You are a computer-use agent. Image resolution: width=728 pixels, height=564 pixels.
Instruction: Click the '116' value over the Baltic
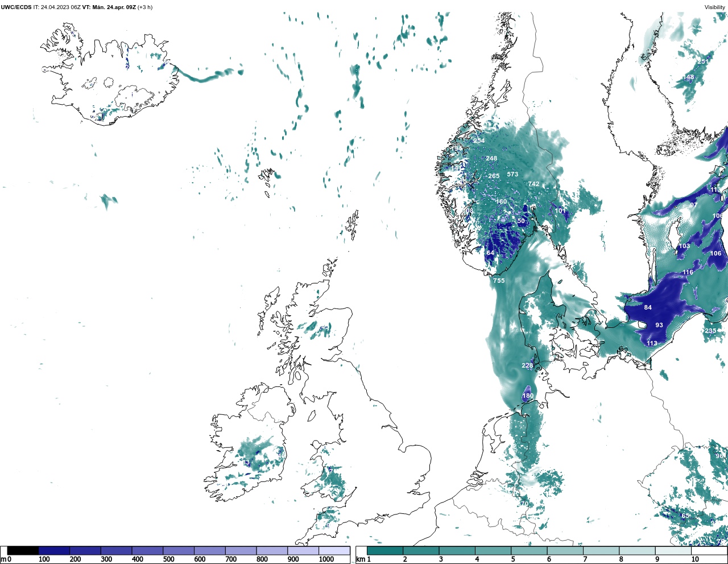pyautogui.click(x=688, y=272)
